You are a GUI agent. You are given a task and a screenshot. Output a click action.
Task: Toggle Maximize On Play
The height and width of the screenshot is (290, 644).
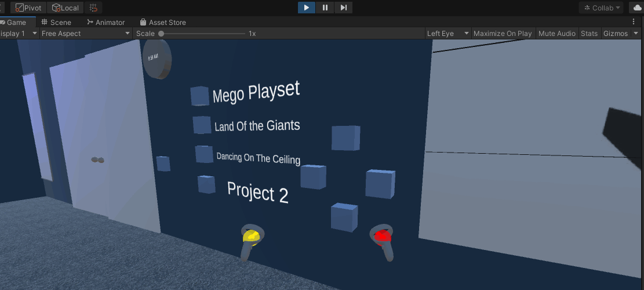(x=503, y=33)
